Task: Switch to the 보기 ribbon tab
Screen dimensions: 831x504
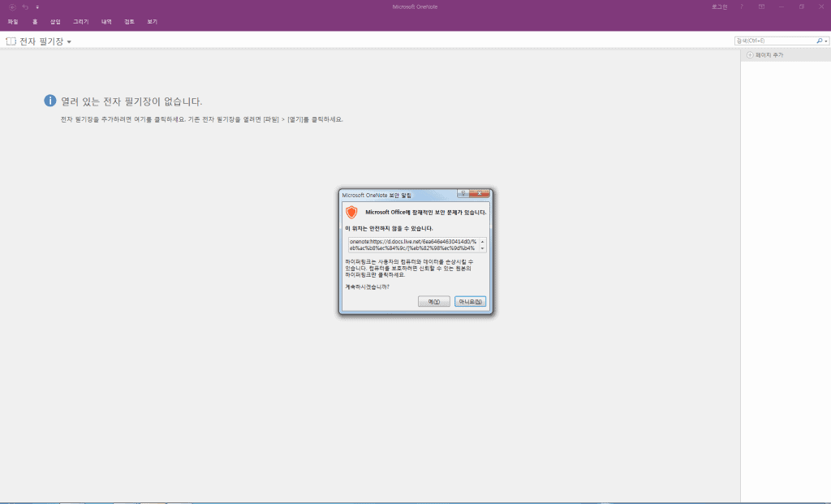Action: (x=152, y=22)
